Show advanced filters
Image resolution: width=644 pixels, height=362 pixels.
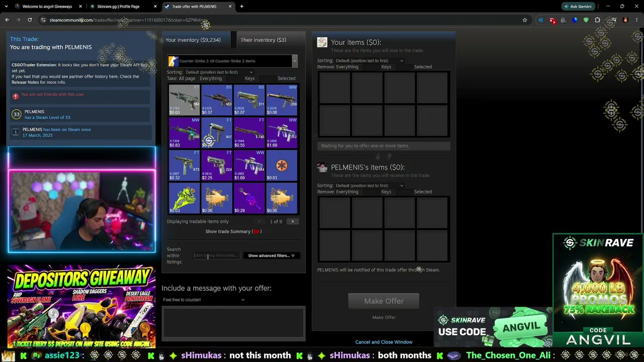pyautogui.click(x=271, y=255)
